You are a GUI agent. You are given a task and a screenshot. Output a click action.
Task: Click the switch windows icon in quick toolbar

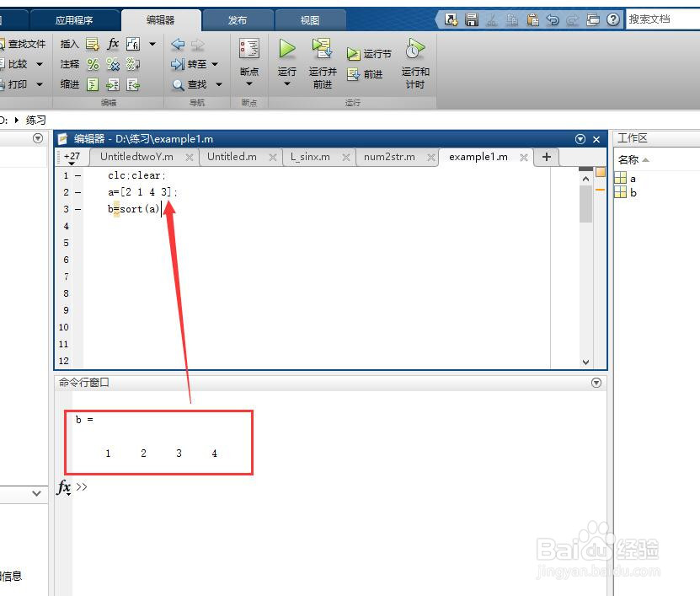point(593,19)
